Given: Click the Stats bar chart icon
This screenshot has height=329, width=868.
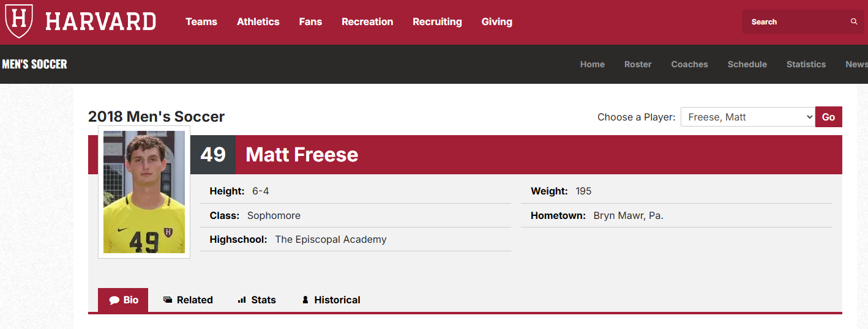Looking at the screenshot, I should click(242, 300).
